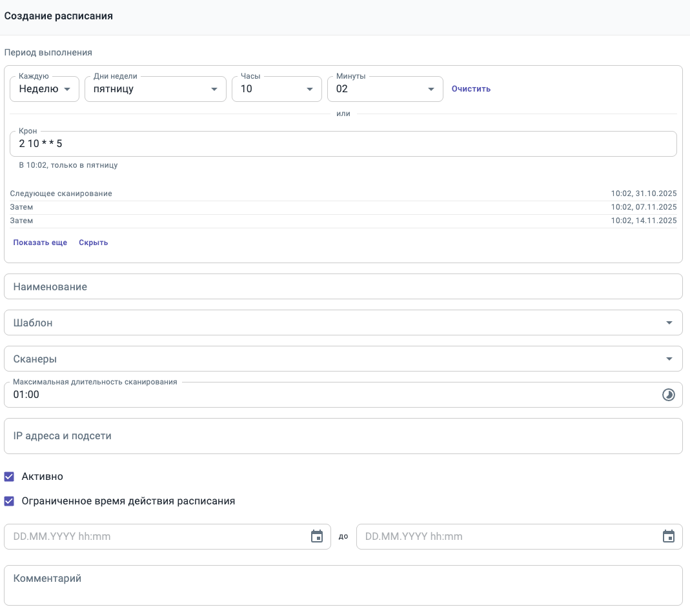Expand the Сканеры dropdown list

(x=343, y=359)
